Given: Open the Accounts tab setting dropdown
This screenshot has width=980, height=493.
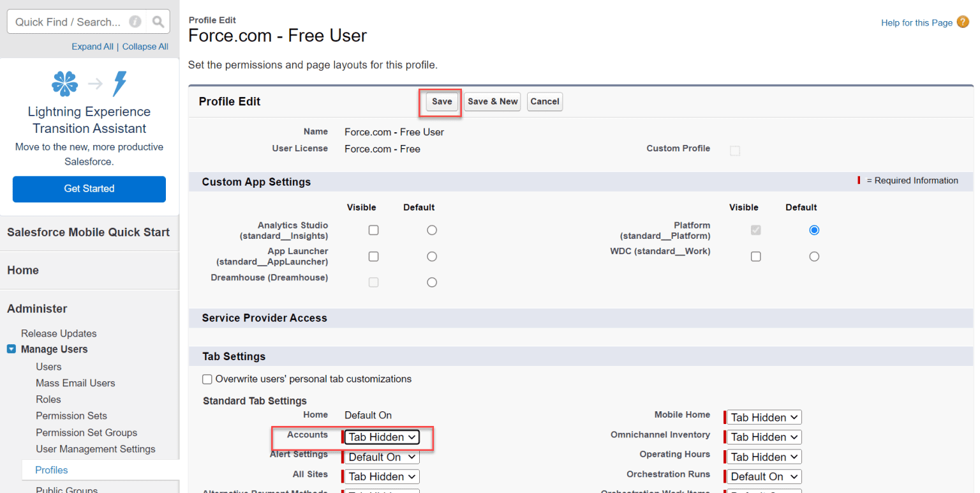Looking at the screenshot, I should coord(382,437).
